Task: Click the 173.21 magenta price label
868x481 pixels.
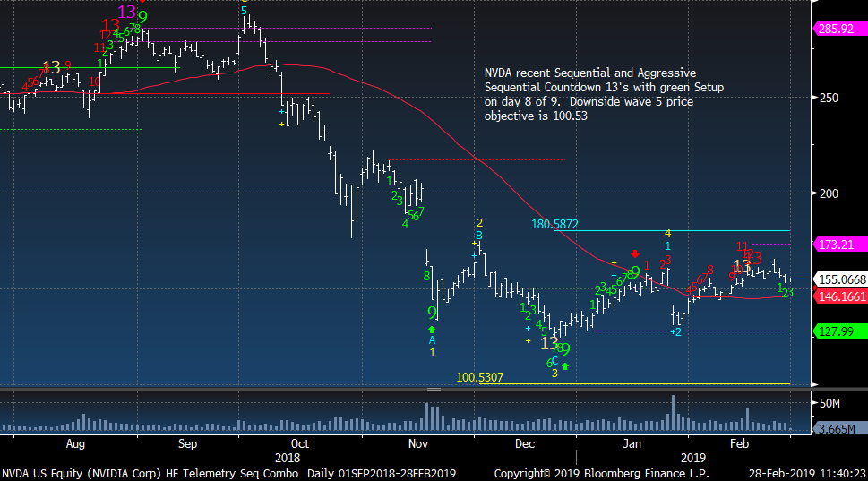Action: pos(838,245)
